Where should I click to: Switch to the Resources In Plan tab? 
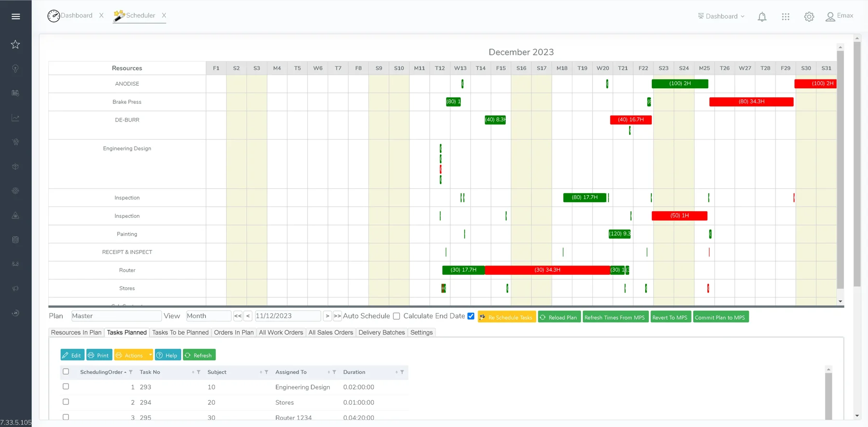click(76, 333)
